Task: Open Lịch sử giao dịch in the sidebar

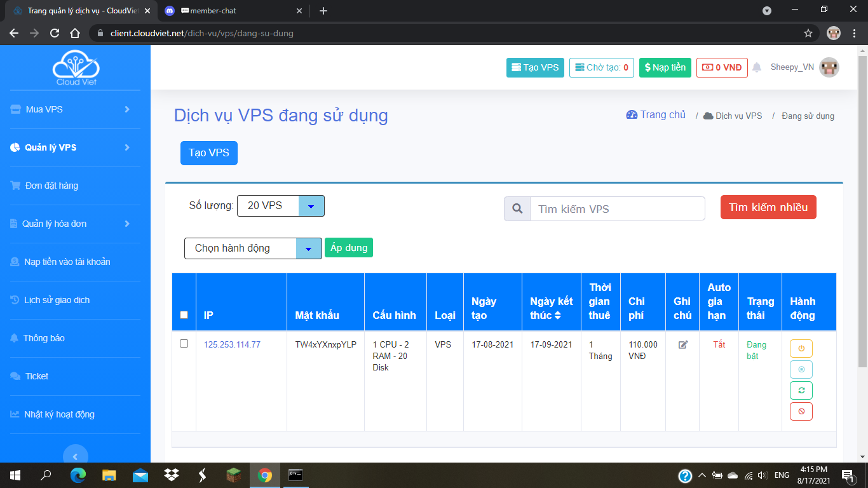Action: 57,300
